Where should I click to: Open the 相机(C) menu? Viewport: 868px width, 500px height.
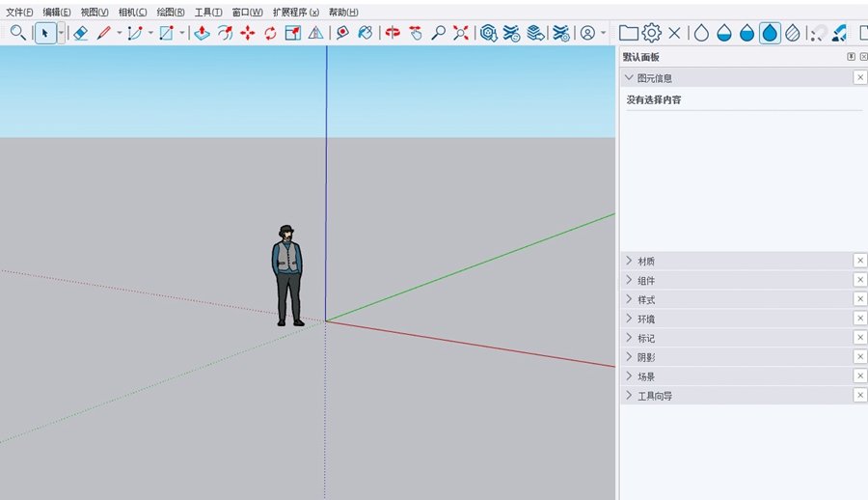coord(132,12)
